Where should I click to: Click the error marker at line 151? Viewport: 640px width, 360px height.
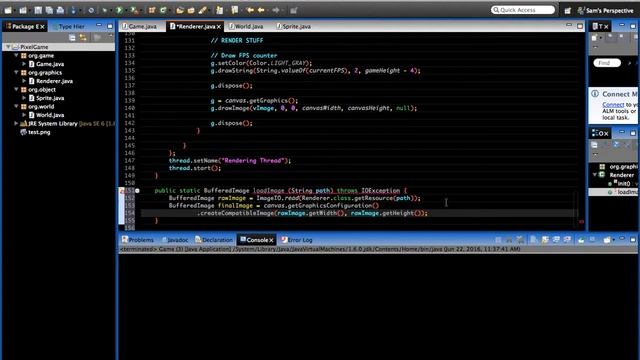(x=121, y=191)
